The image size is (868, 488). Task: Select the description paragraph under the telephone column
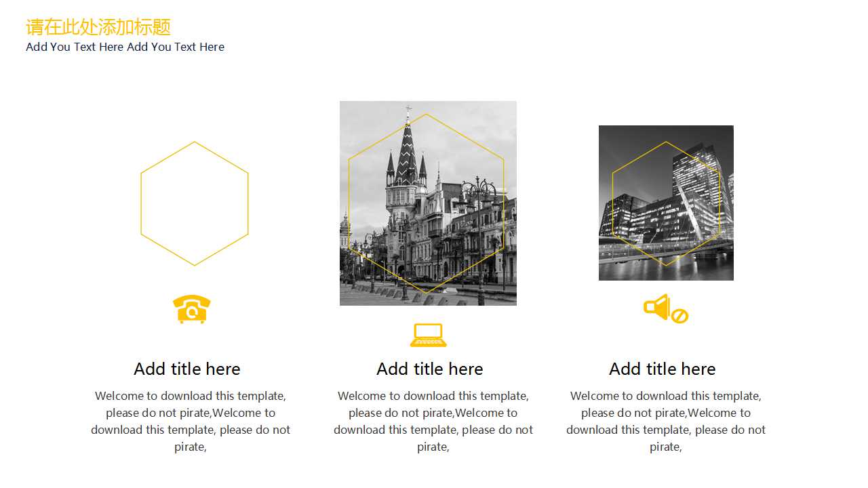(x=191, y=421)
